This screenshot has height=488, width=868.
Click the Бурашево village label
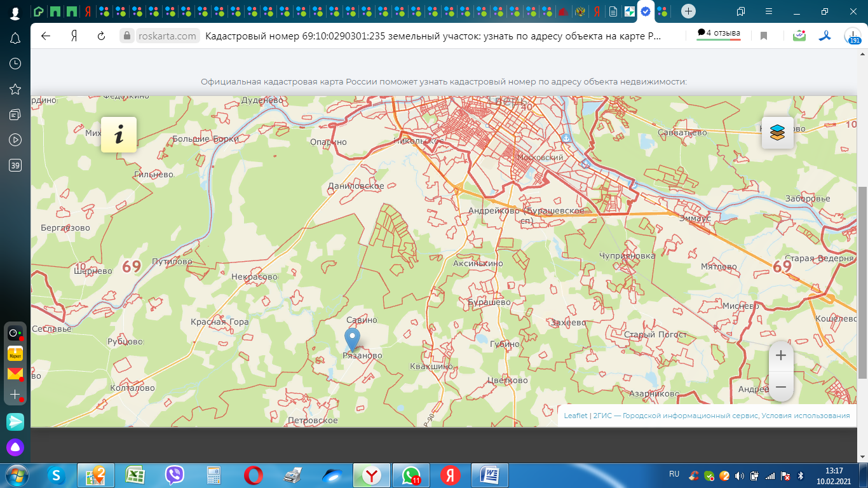pyautogui.click(x=489, y=302)
